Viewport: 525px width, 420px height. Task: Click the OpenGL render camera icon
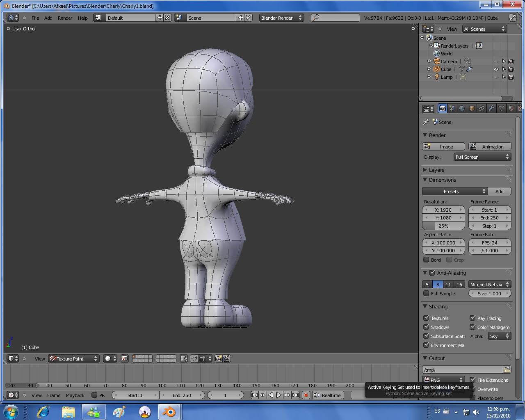(218, 358)
